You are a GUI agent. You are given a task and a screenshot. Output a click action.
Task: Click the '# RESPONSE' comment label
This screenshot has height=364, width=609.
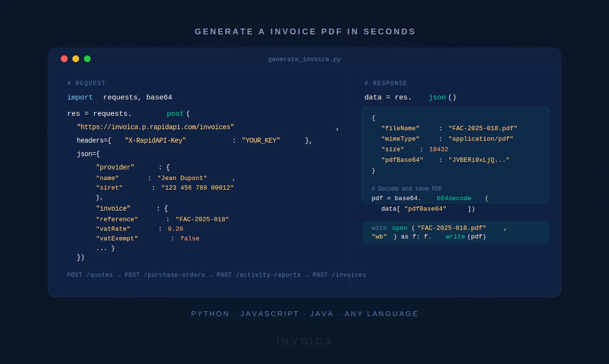coord(386,83)
